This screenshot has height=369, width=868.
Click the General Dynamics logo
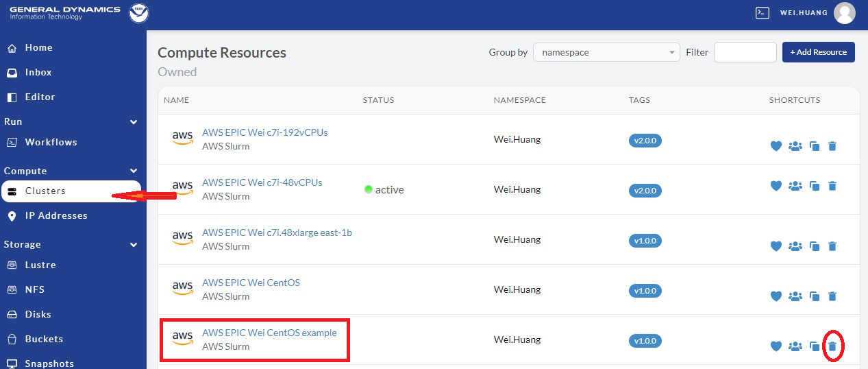pos(65,13)
